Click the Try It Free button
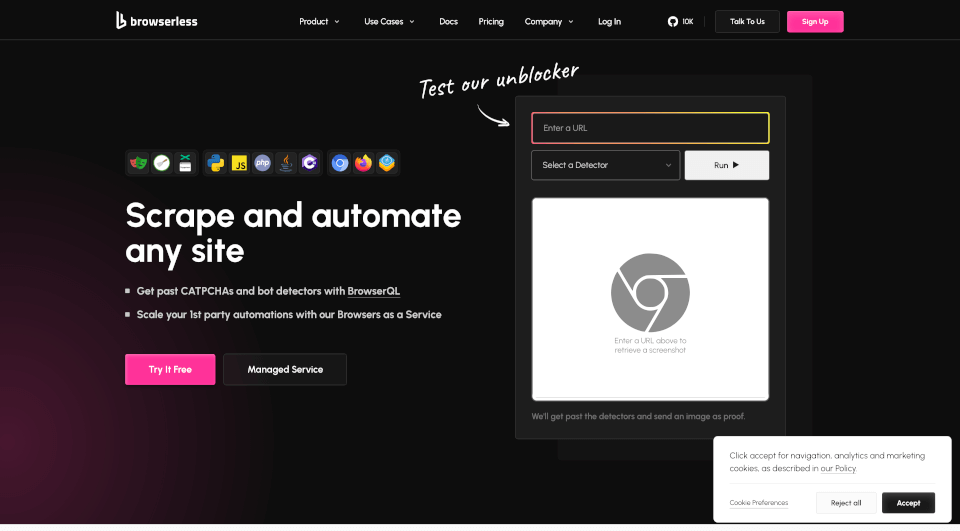Image resolution: width=960 pixels, height=531 pixels. (x=170, y=369)
